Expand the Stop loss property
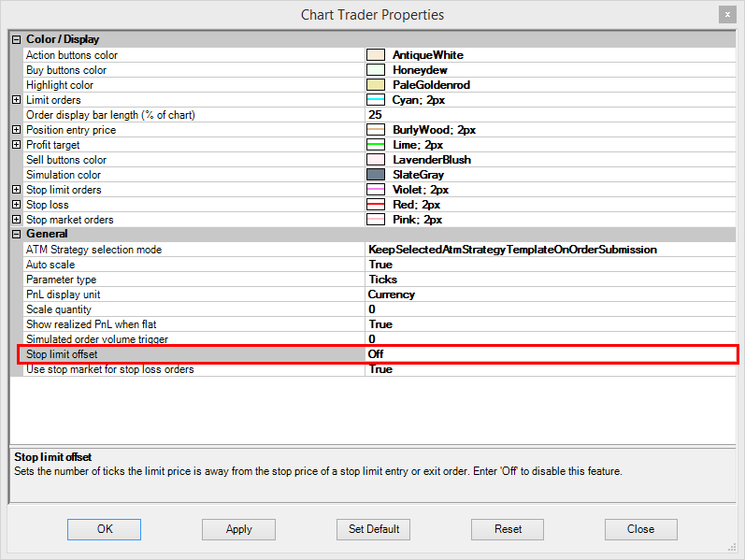 click(16, 205)
